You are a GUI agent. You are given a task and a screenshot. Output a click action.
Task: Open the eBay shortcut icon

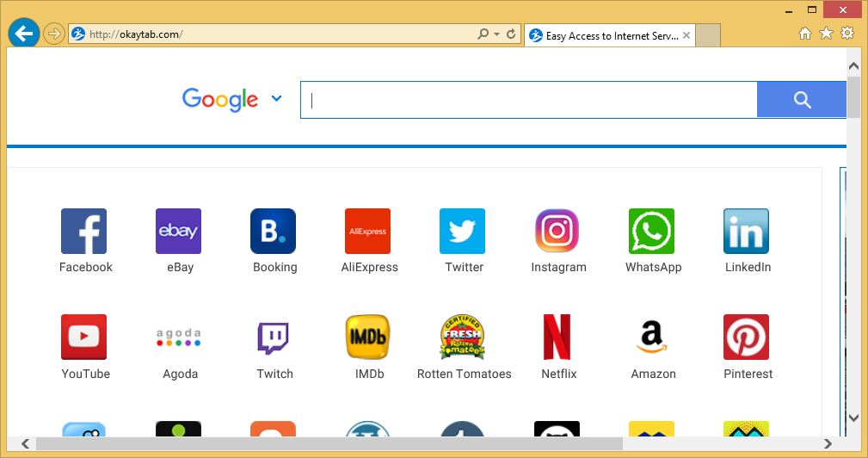[178, 231]
